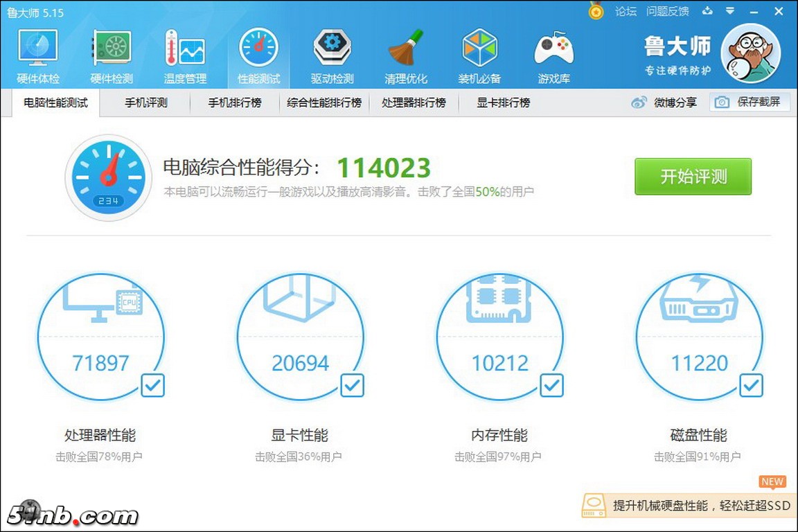Open the 清理优化 cleanup tool
Viewport: 798px width, 532px height.
tap(406, 52)
